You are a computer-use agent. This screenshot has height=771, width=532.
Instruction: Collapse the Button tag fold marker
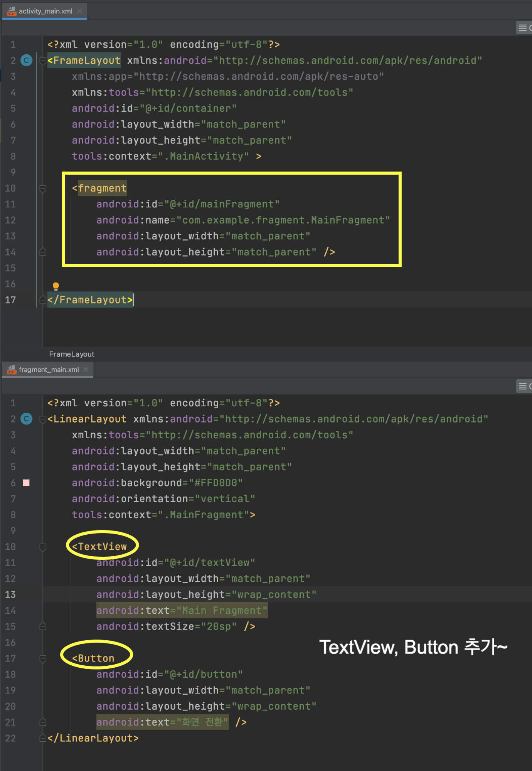point(43,659)
